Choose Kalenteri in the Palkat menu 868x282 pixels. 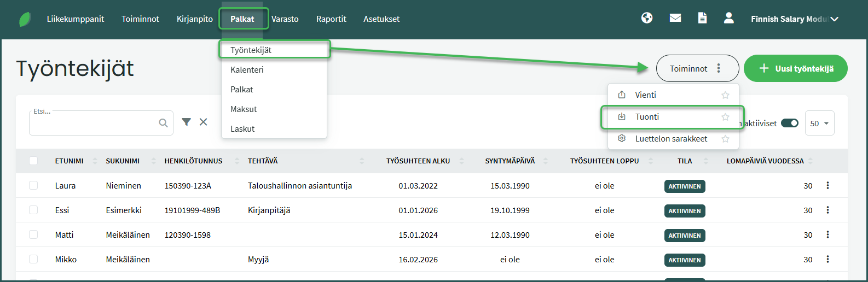247,70
